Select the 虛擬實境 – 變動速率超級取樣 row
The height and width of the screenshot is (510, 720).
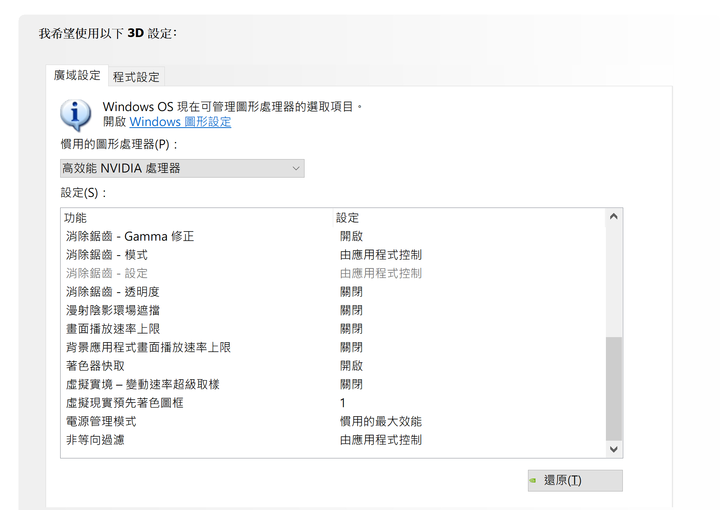pyautogui.click(x=333, y=384)
